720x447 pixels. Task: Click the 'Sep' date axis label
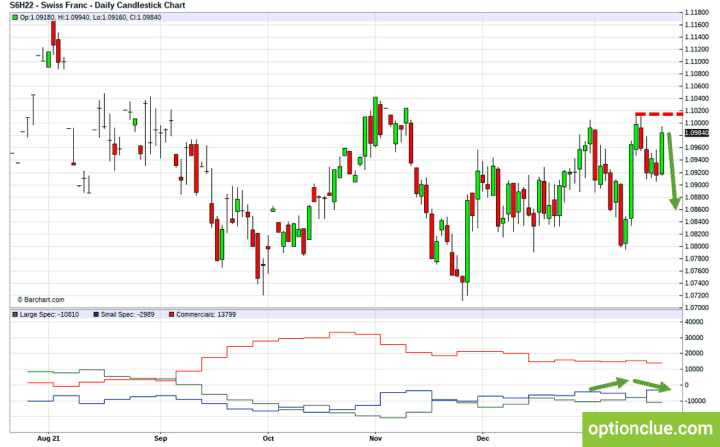(x=160, y=438)
